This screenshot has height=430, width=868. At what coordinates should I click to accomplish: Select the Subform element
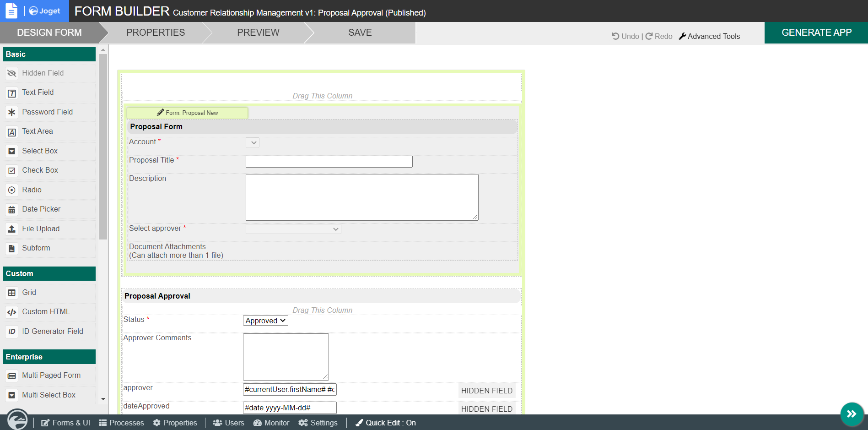pos(36,248)
